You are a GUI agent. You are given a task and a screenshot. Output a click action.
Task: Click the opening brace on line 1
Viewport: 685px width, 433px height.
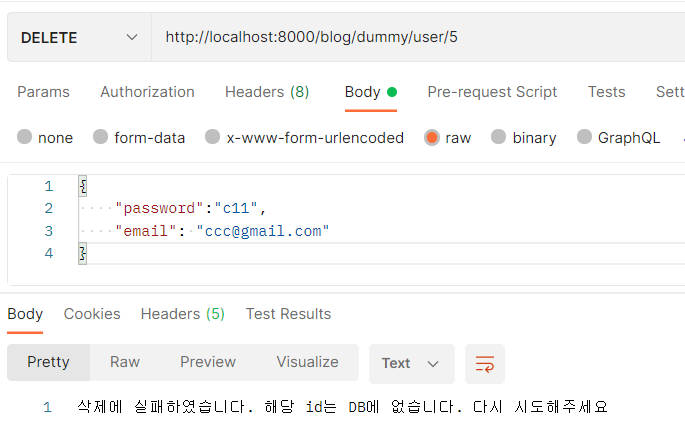point(83,187)
